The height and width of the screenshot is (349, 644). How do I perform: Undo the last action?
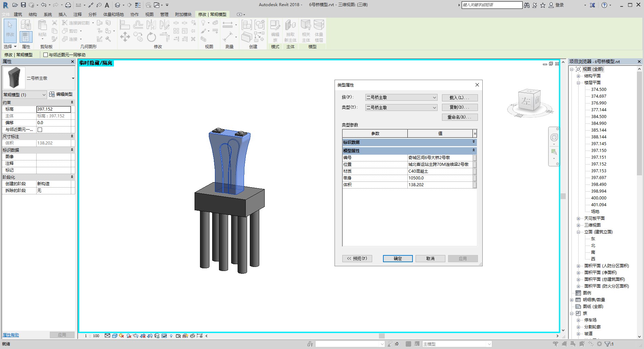click(x=43, y=5)
